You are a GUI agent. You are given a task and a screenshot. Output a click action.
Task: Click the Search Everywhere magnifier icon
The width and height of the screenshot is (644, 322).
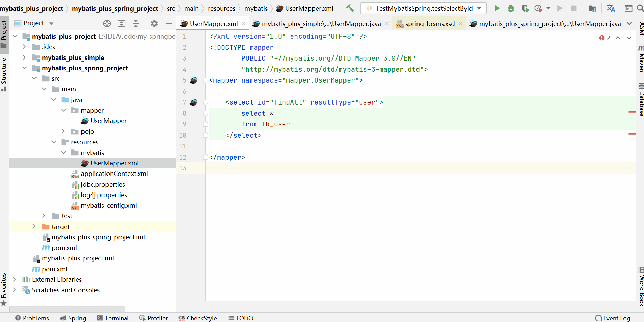(640, 8)
